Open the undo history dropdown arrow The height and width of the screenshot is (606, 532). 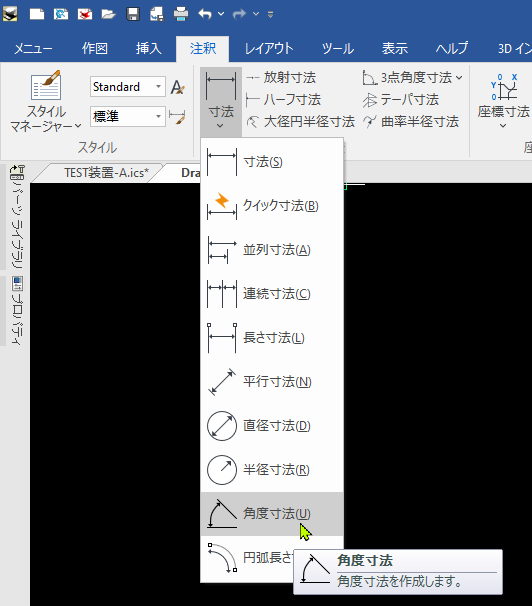(221, 14)
